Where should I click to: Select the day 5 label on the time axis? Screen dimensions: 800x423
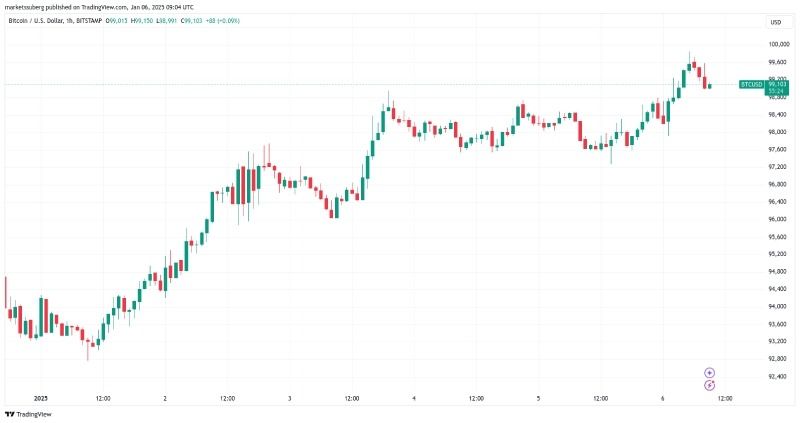coord(538,399)
